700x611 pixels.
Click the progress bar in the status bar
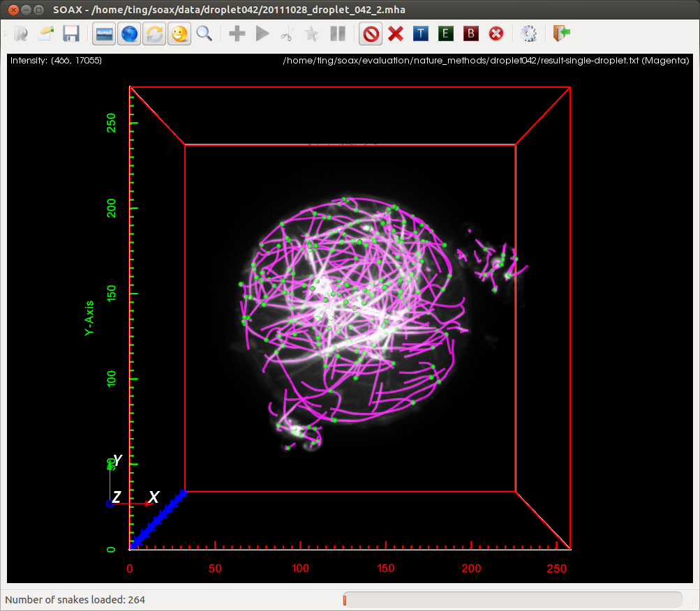pyautogui.click(x=513, y=599)
